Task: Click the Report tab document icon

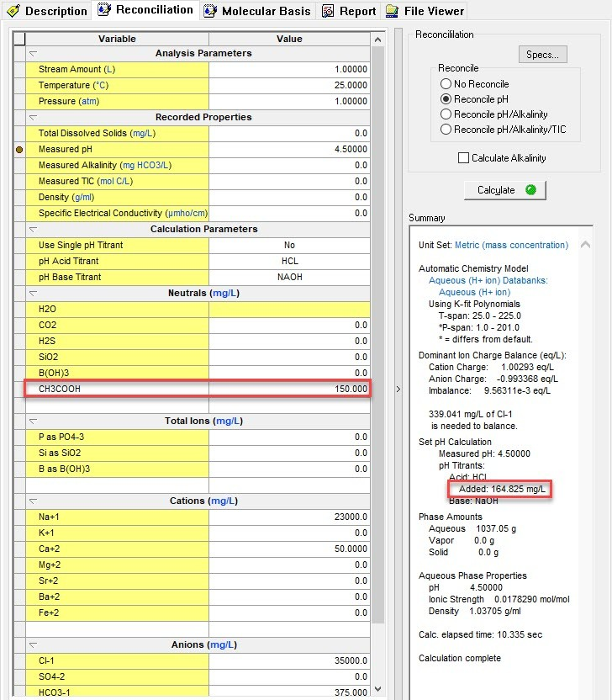Action: (328, 11)
